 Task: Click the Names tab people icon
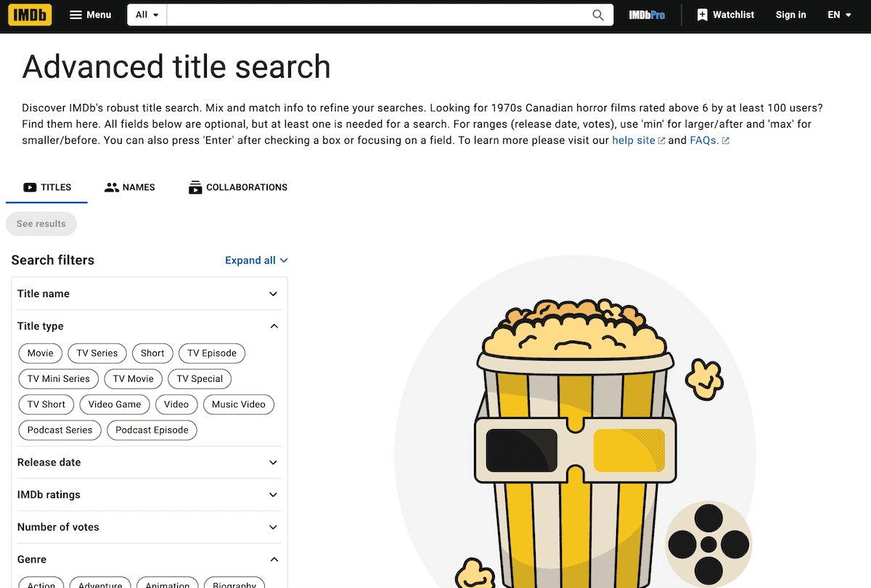111,187
